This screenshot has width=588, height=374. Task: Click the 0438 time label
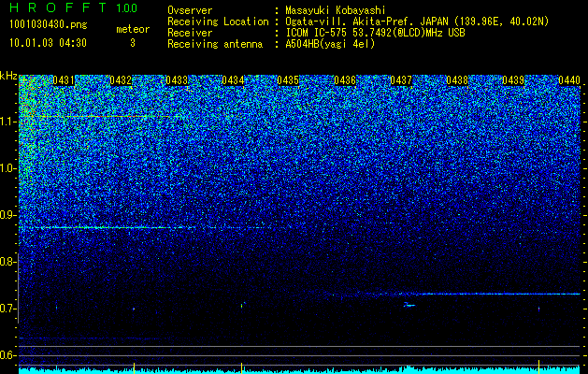[457, 80]
